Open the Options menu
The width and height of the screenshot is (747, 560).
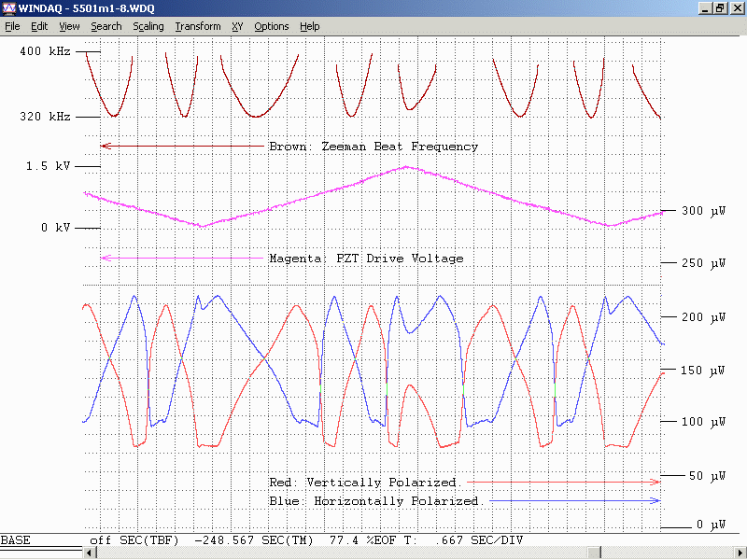point(272,26)
